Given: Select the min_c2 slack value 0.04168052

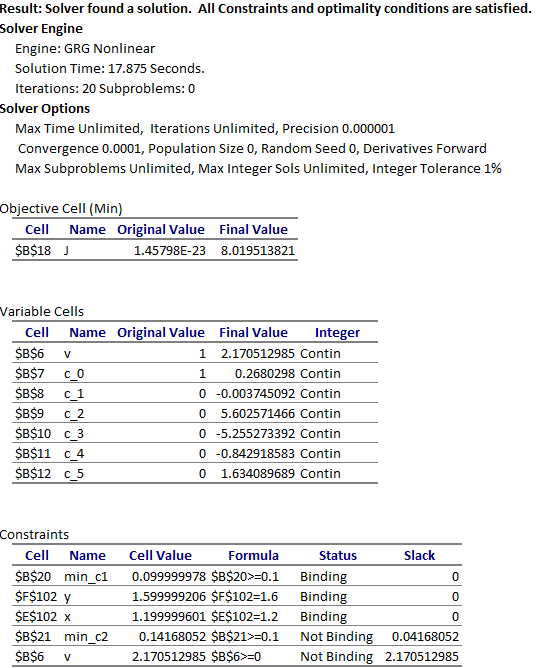Looking at the screenshot, I should tap(425, 636).
